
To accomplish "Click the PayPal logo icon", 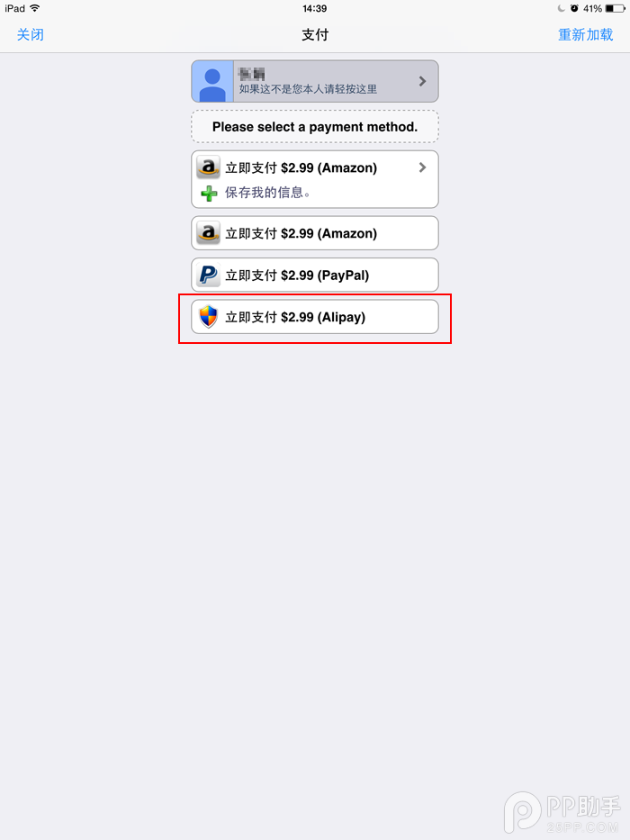I will [x=209, y=275].
